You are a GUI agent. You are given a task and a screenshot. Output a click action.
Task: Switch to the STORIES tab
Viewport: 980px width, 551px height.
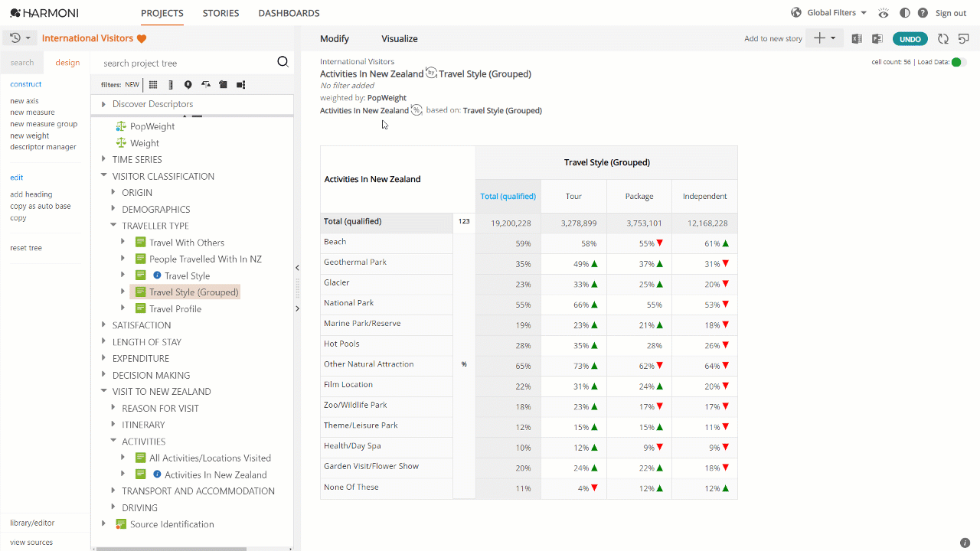tap(220, 13)
